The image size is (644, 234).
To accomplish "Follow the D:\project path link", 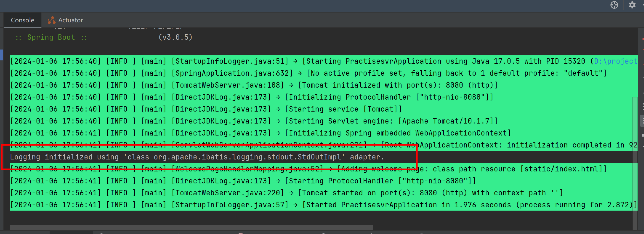I will coord(616,61).
